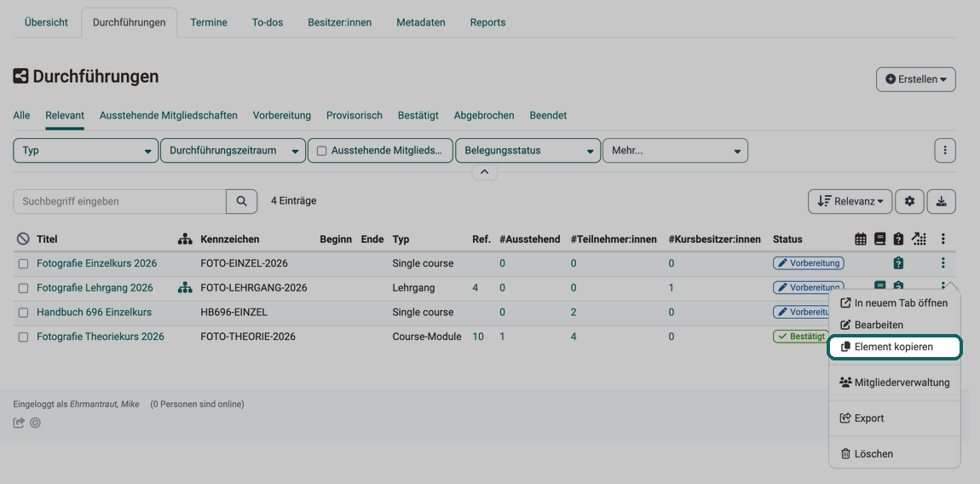This screenshot has height=484, width=980.
Task: Open the Durchführungszeitraum filter dropdown
Action: click(233, 151)
